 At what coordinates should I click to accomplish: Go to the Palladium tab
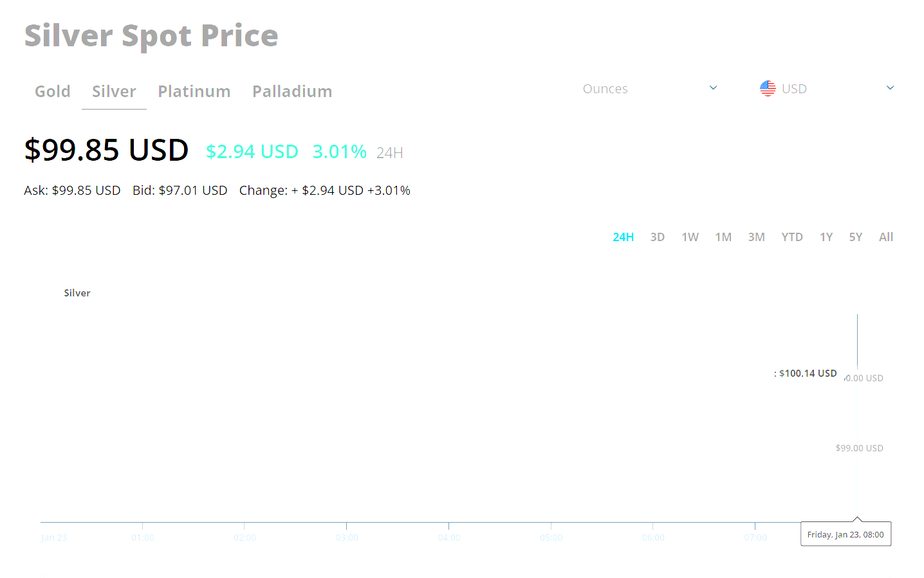(292, 91)
